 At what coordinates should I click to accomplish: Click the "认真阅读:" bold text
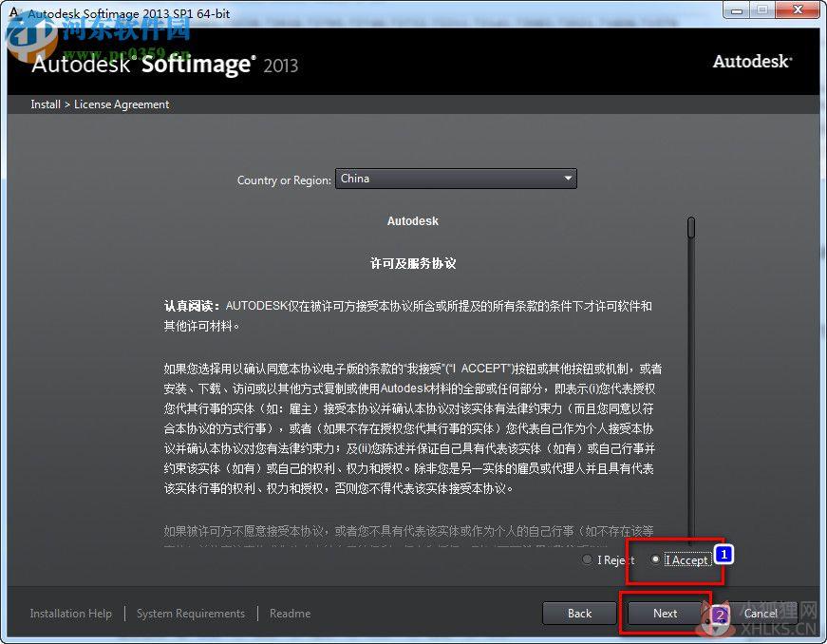click(x=192, y=306)
